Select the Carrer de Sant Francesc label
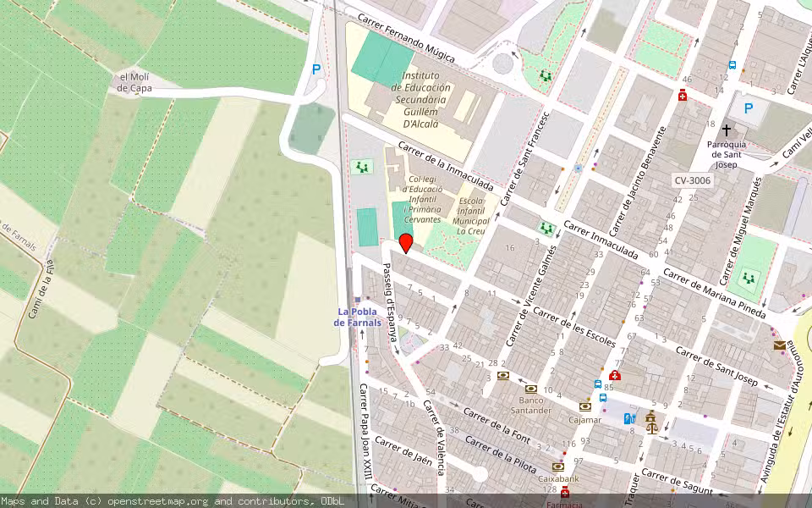 tap(524, 158)
